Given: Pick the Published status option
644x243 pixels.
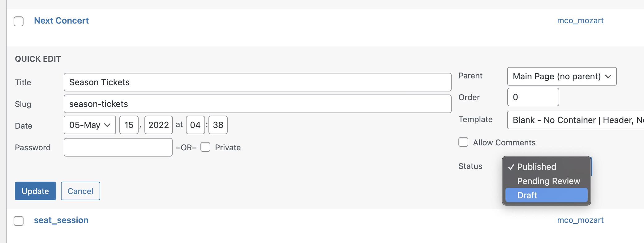Looking at the screenshot, I should [x=536, y=167].
